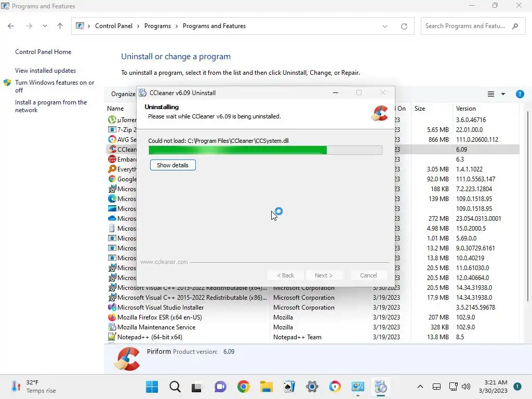The width and height of the screenshot is (532, 399).
Task: Open the Windows Start menu
Action: (152, 387)
